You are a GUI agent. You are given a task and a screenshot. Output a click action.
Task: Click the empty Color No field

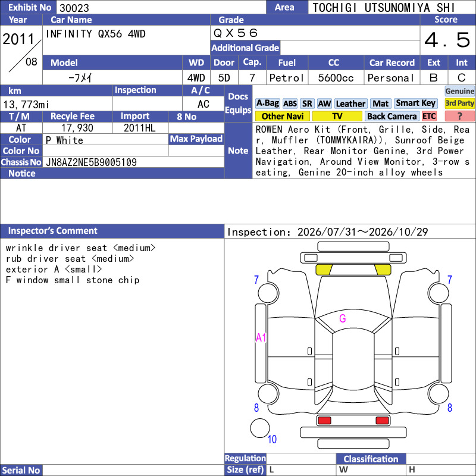coord(105,151)
